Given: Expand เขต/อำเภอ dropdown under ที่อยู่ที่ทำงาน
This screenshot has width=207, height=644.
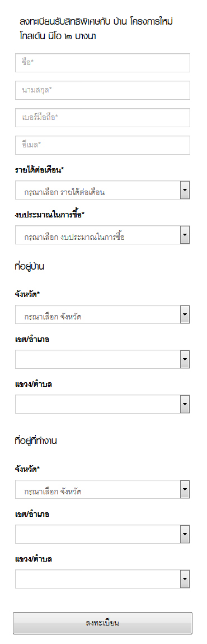Looking at the screenshot, I should pos(102,534).
